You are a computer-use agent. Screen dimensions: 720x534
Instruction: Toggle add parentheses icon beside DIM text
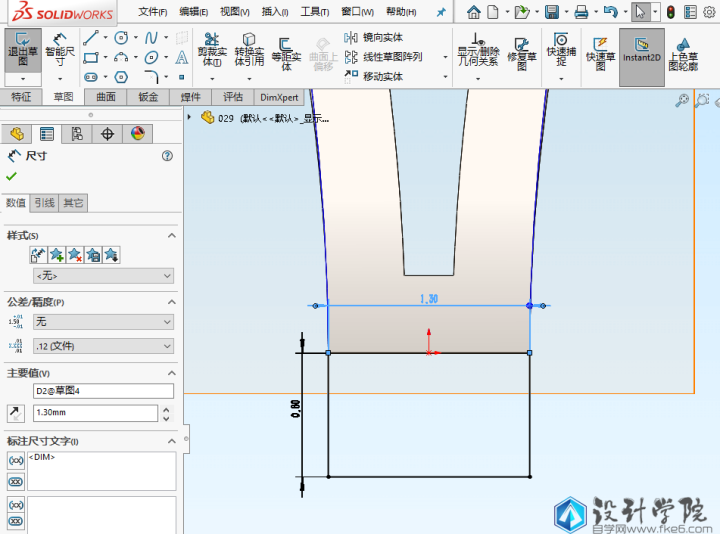point(15,460)
